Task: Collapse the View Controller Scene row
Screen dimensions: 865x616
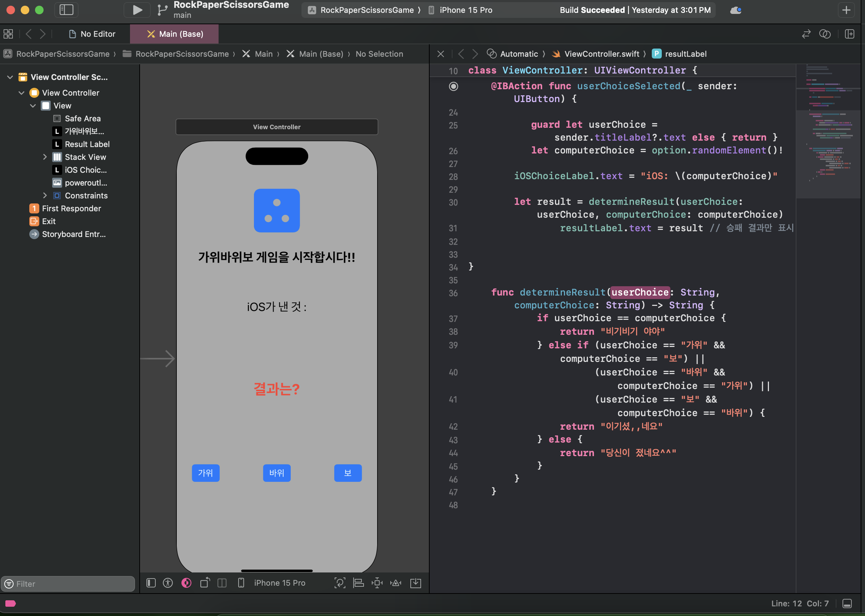Action: tap(10, 77)
